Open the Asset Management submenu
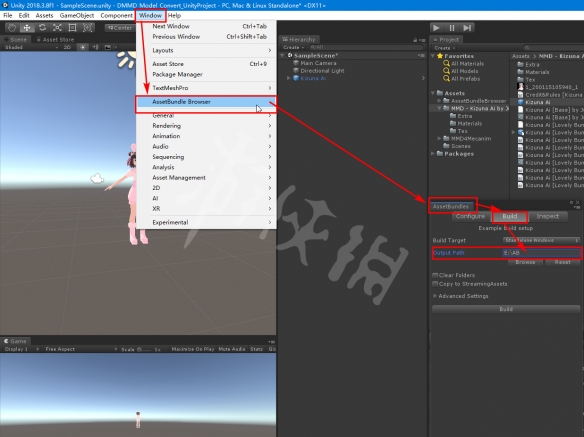The height and width of the screenshot is (437, 584). (206, 178)
